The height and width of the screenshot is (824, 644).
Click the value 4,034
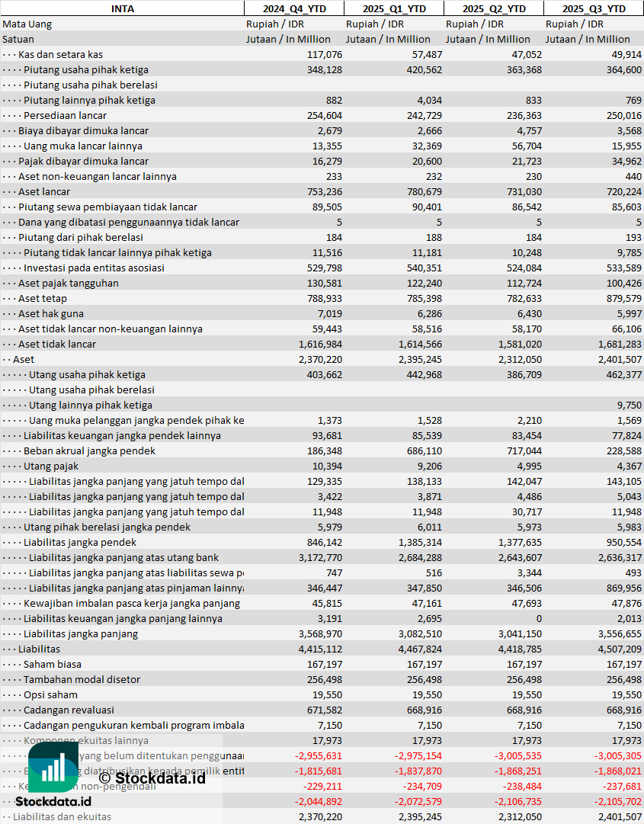430,101
